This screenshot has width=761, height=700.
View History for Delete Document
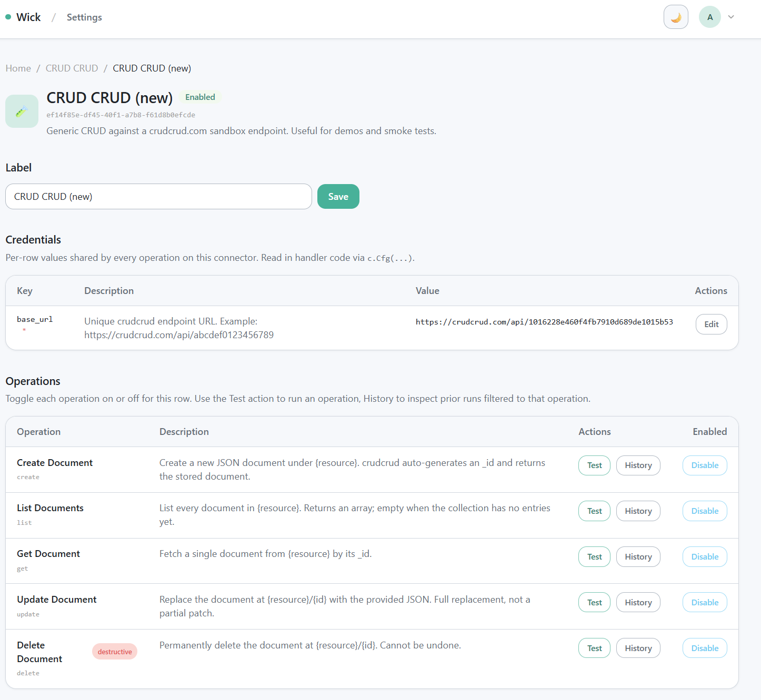(x=638, y=648)
